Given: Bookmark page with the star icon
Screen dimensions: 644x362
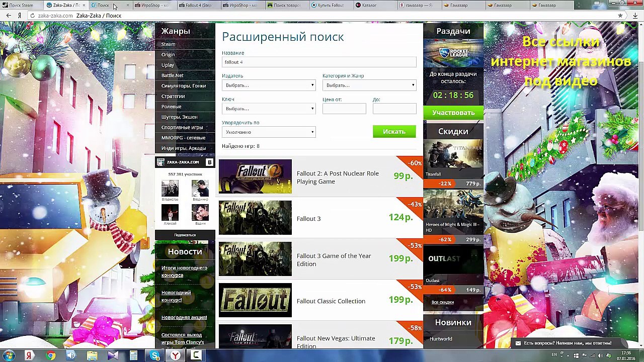Looking at the screenshot, I should pos(620,16).
